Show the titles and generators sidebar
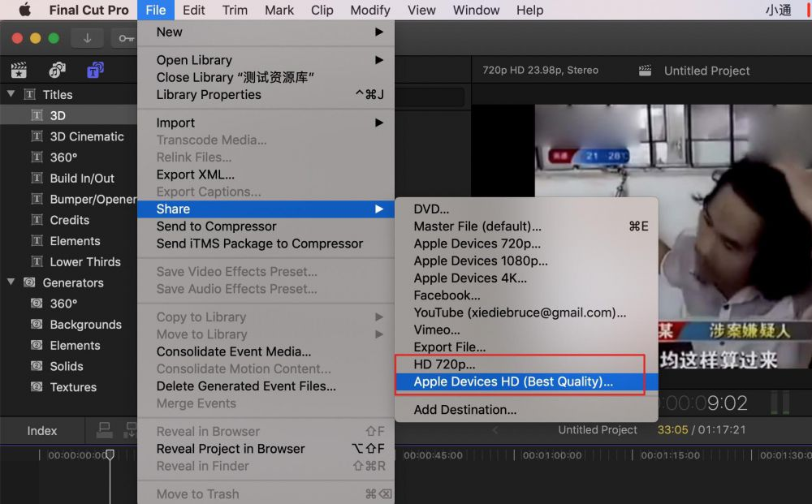The width and height of the screenshot is (812, 504). click(x=95, y=70)
